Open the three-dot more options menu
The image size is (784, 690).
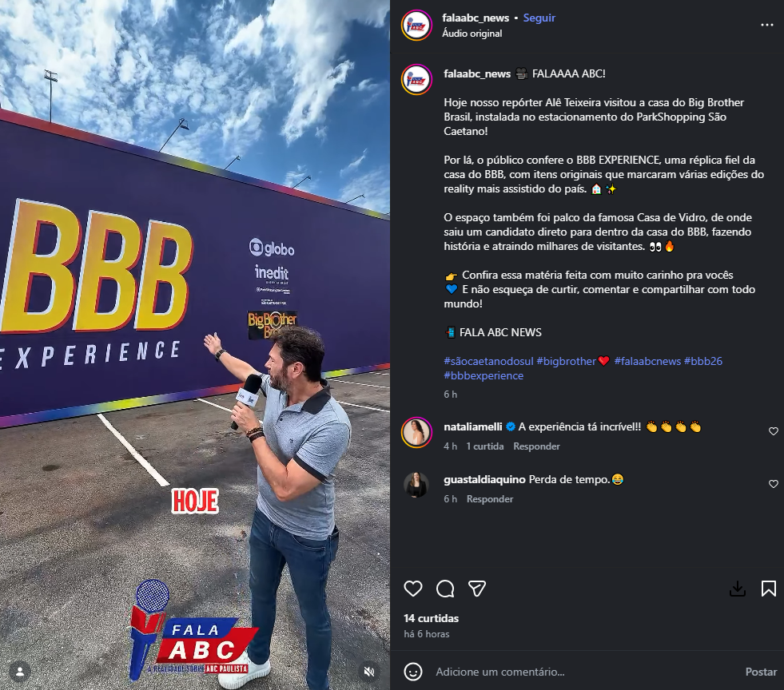click(x=766, y=25)
